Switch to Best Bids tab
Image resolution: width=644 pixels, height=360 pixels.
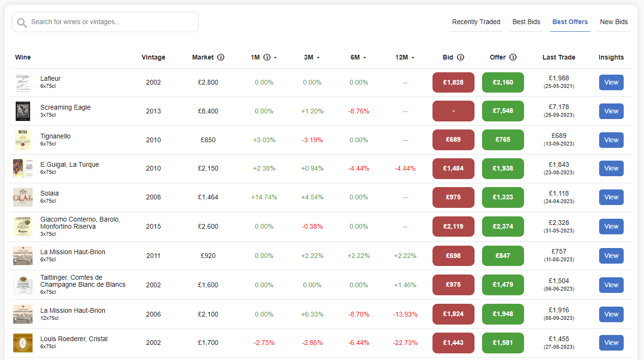pos(526,22)
